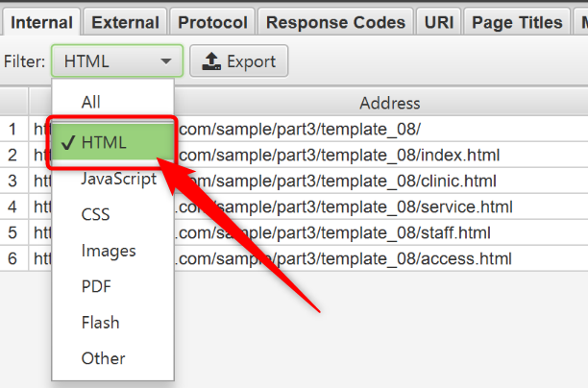Image resolution: width=588 pixels, height=388 pixels.
Task: Select the URI tab
Action: coord(441,22)
